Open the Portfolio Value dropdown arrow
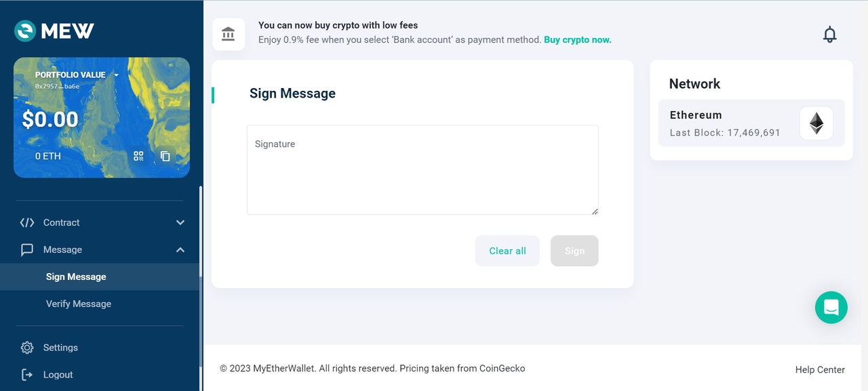868x391 pixels. click(117, 75)
